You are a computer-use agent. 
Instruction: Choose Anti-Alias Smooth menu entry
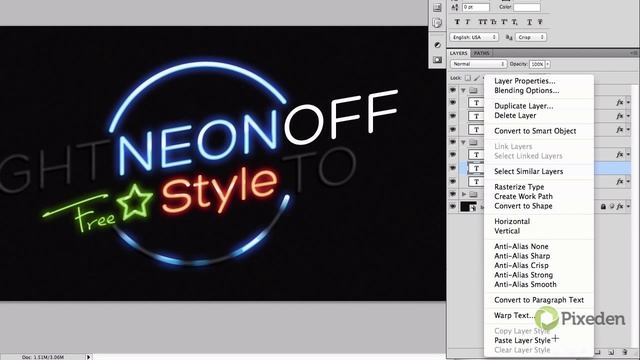(x=525, y=284)
